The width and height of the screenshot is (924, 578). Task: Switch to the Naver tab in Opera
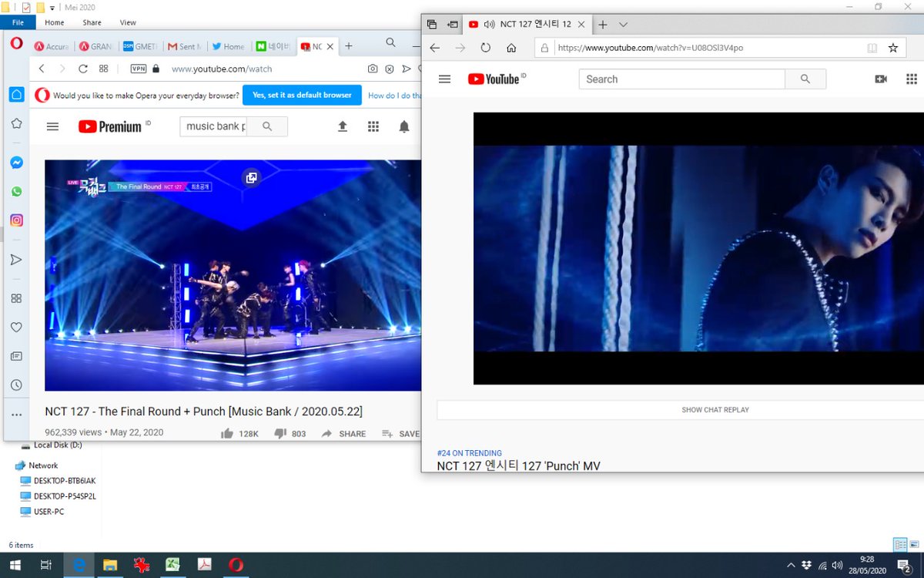point(273,46)
